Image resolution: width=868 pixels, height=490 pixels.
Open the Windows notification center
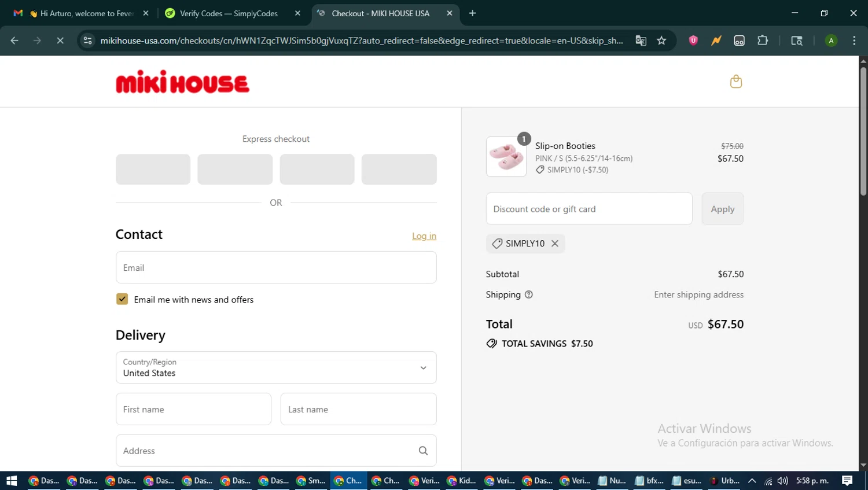click(x=847, y=481)
